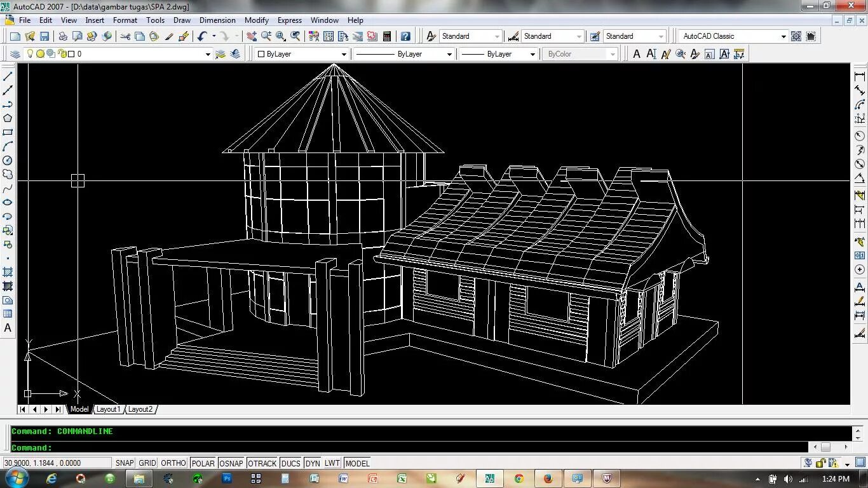Toggle OSNAP in status bar
Image resolution: width=868 pixels, height=488 pixels.
click(231, 463)
